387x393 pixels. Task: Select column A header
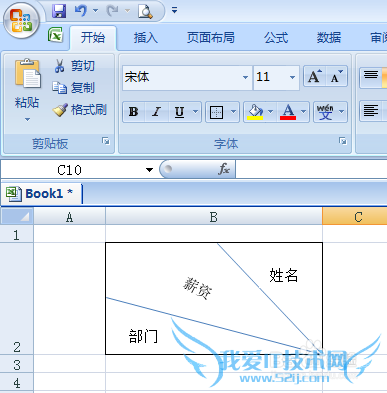(69, 217)
